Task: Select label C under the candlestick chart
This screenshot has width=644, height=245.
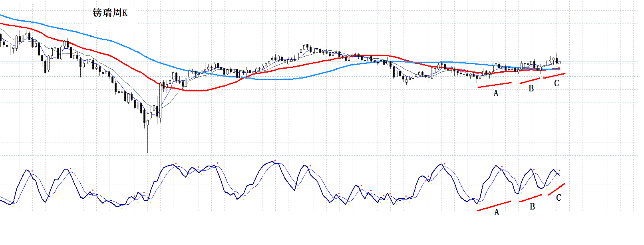Action: (557, 83)
